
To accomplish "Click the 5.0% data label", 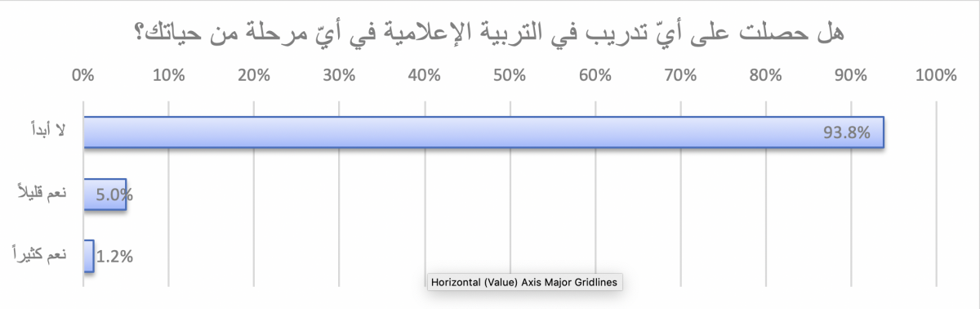I will (115, 195).
